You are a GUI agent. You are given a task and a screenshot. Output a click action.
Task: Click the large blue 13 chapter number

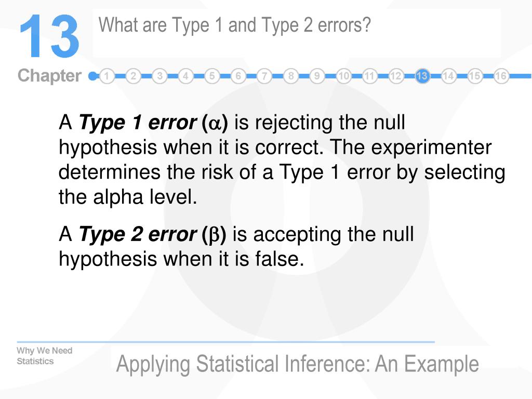(49, 36)
